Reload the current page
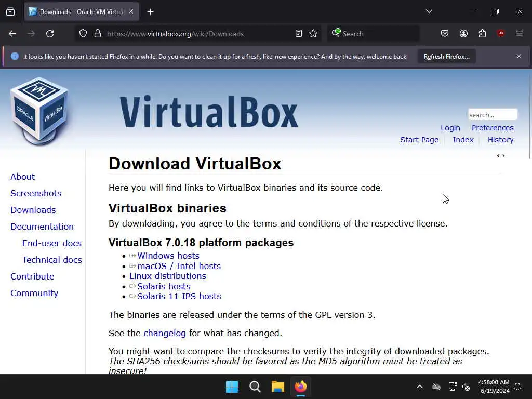The width and height of the screenshot is (532, 399). click(x=50, y=34)
